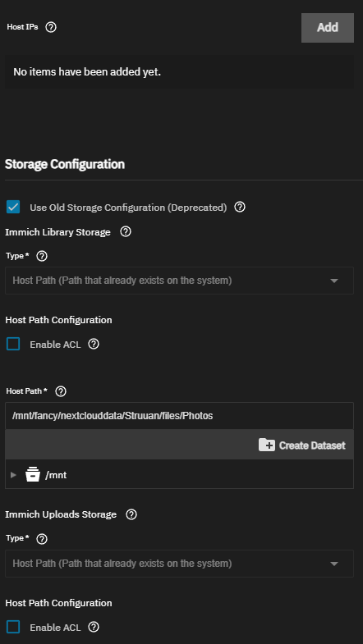Show help for first Enable ACL option
Viewport: 363px width, 644px height.
click(x=94, y=344)
